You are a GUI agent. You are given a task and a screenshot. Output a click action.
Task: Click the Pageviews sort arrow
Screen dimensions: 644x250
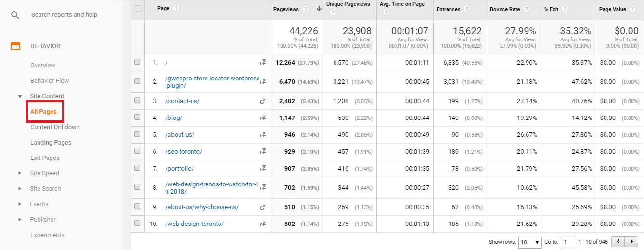pyautogui.click(x=318, y=9)
